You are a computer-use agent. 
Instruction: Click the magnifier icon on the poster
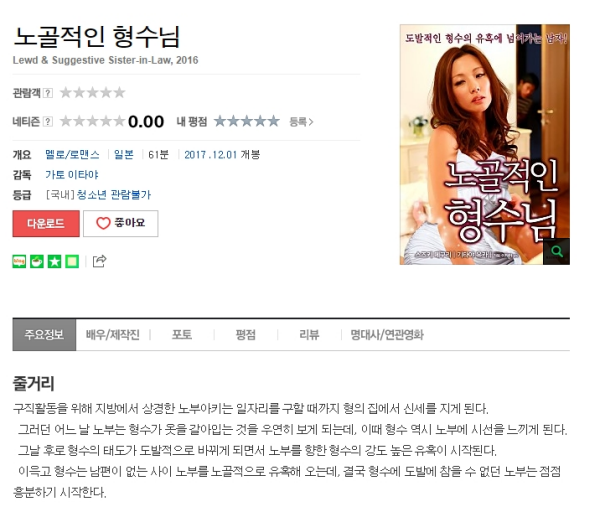557,251
